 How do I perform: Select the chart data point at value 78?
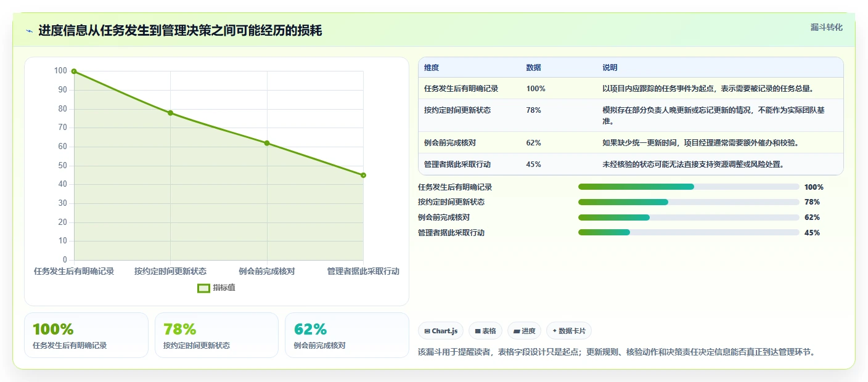(x=170, y=113)
